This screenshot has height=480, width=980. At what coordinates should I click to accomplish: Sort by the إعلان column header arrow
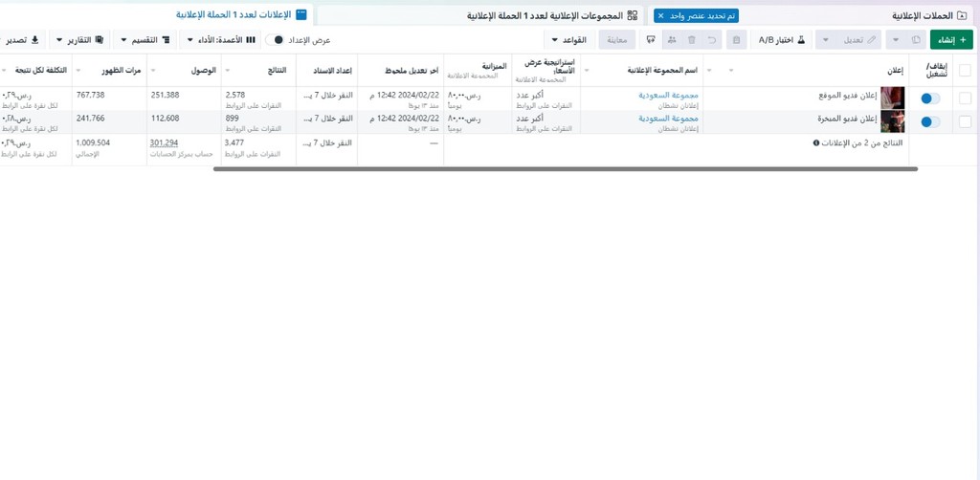click(730, 71)
